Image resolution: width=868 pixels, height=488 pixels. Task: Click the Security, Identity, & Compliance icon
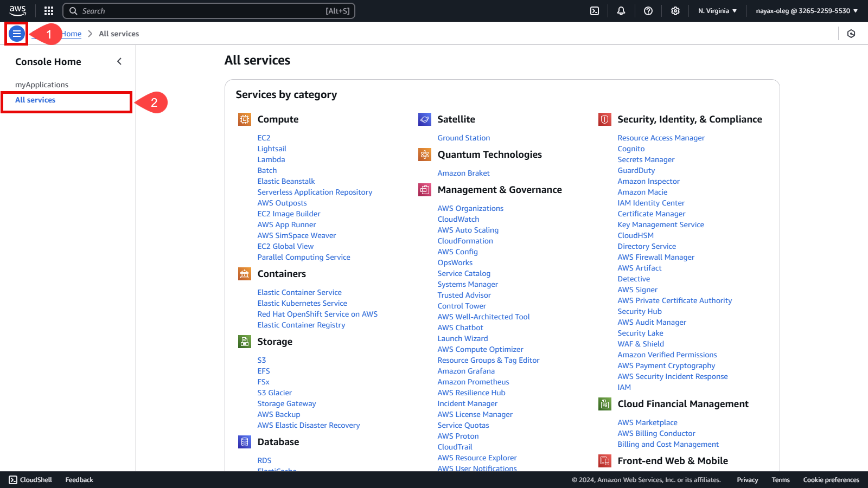(605, 119)
